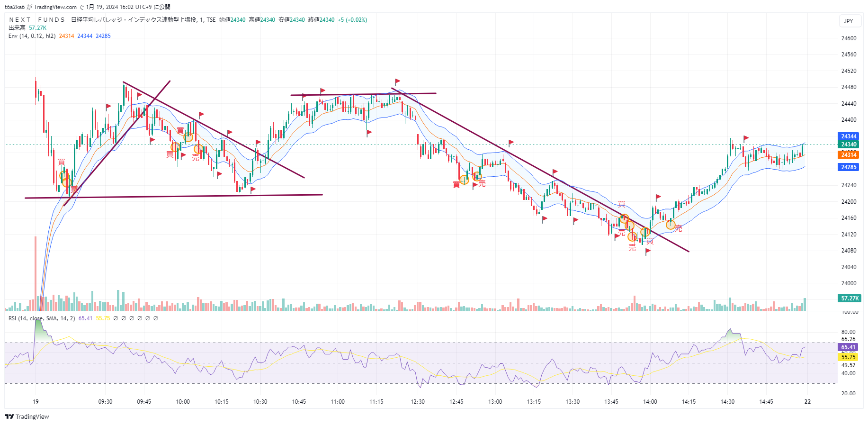
Task: Open the JPY currency selector
Action: click(x=848, y=21)
